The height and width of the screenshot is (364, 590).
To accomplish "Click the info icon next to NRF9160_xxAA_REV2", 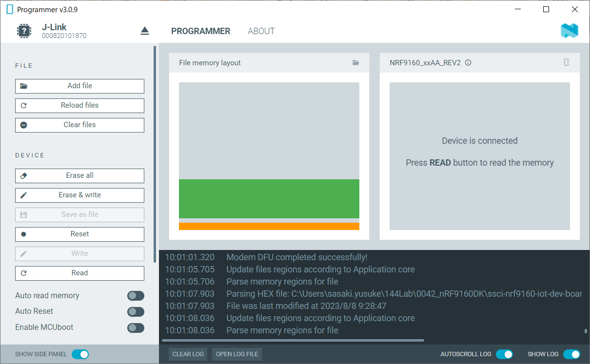I will 468,63.
